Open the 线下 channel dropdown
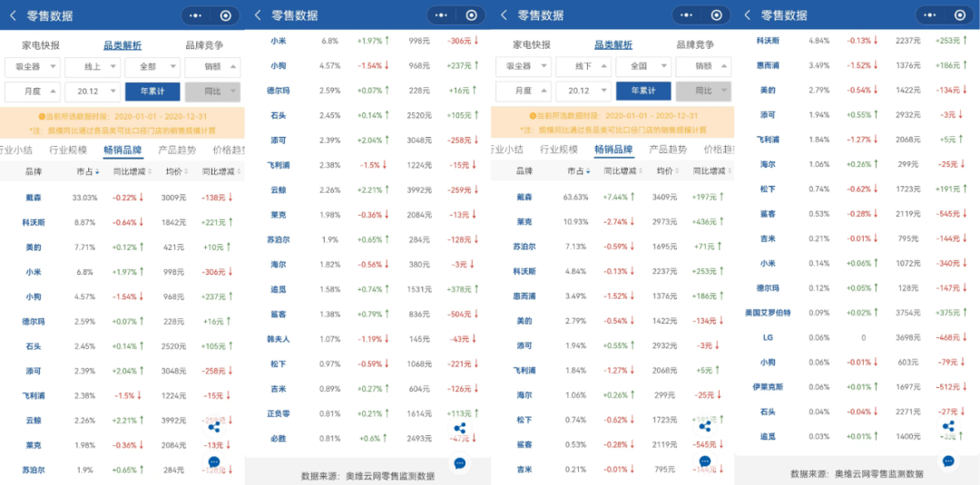The width and height of the screenshot is (980, 485). tap(583, 66)
